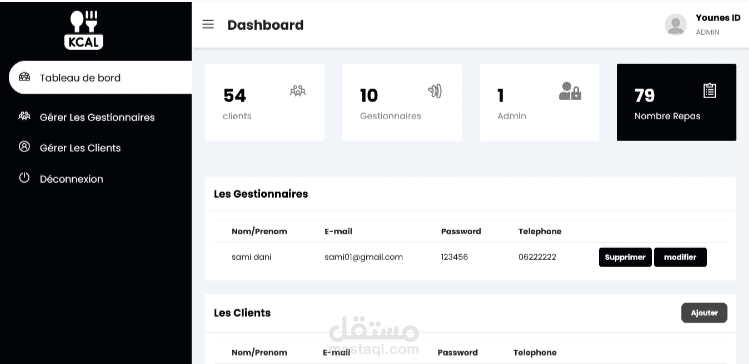Click the 54 clients card
Viewport: 749px width, 364px height.
pyautogui.click(x=265, y=103)
